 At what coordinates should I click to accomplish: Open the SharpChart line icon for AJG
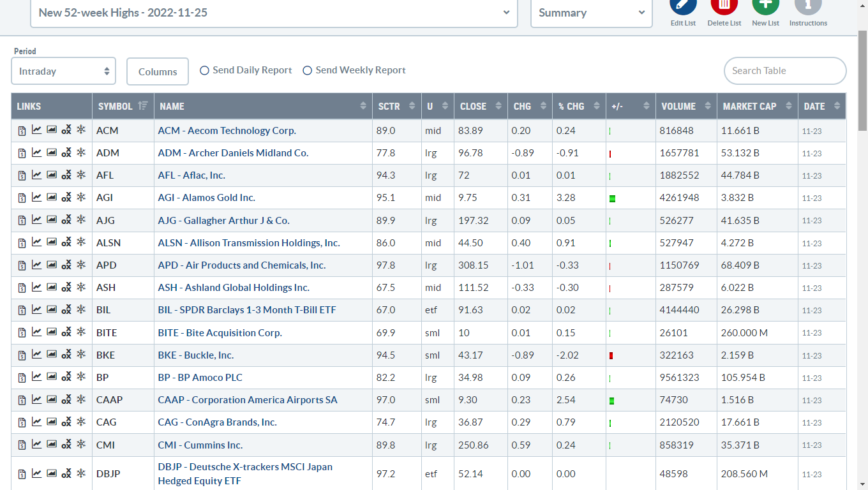pyautogui.click(x=36, y=220)
